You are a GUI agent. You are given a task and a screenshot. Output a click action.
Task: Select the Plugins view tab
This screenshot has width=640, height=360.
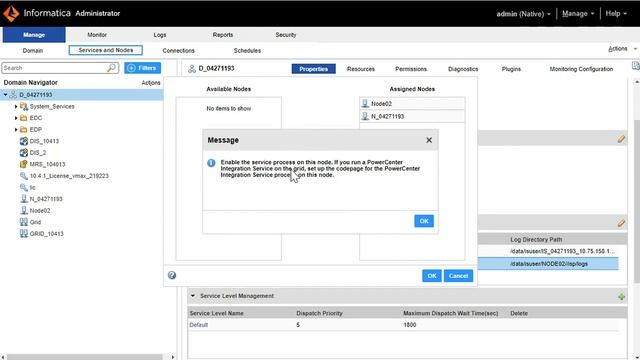tap(511, 69)
